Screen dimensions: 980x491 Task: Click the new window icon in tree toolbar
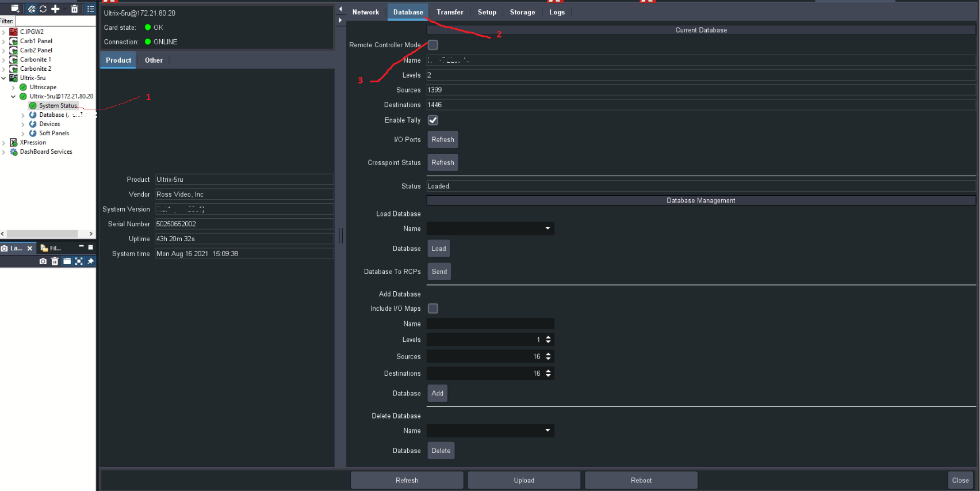[16, 9]
